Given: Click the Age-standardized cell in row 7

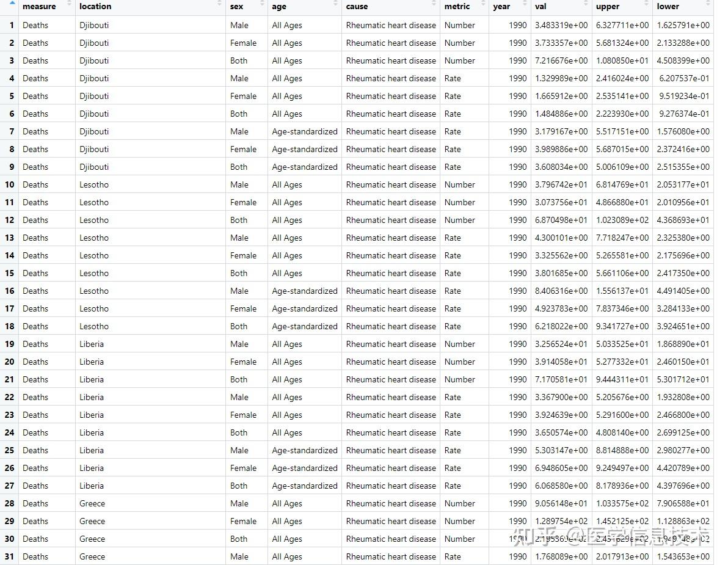Looking at the screenshot, I should pyautogui.click(x=304, y=131).
